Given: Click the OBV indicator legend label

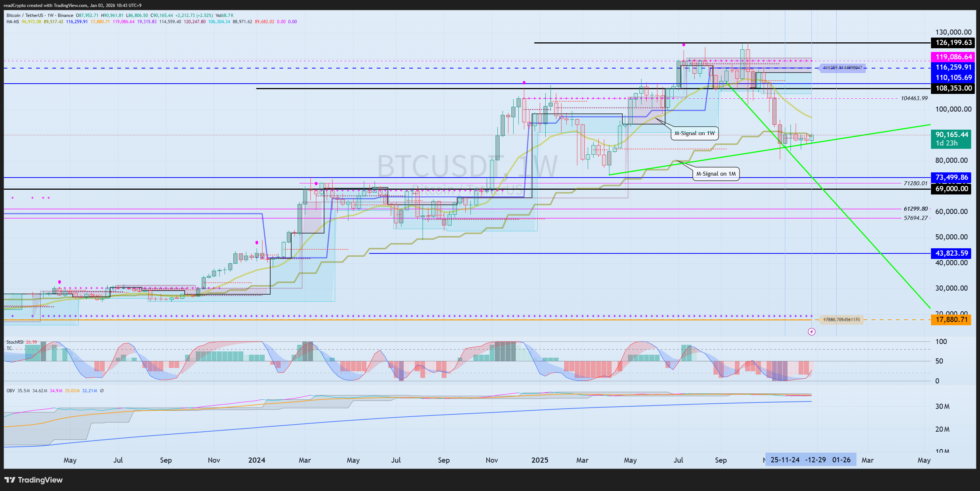Looking at the screenshot, I should click(x=10, y=391).
